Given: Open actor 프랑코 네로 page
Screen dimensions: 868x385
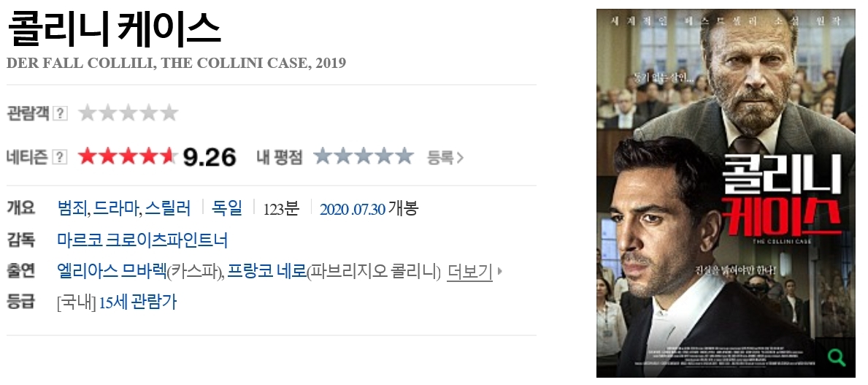Looking at the screenshot, I should tap(266, 271).
